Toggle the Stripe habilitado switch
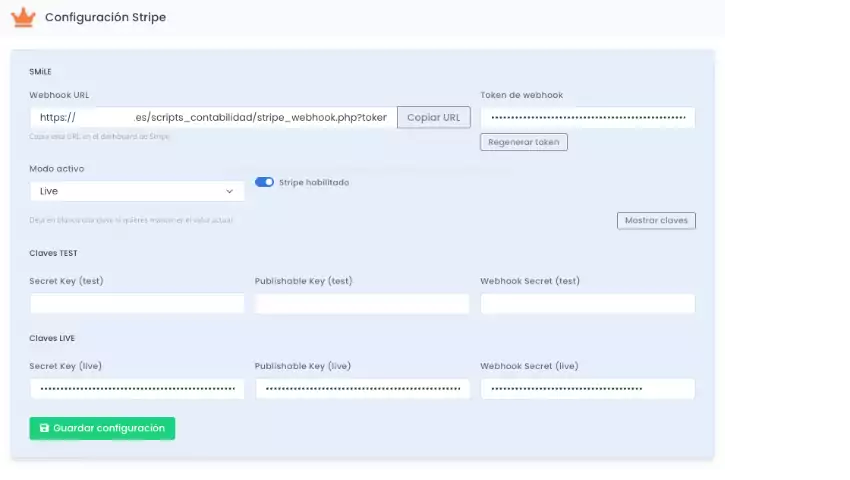This screenshot has width=850, height=480. click(x=265, y=182)
